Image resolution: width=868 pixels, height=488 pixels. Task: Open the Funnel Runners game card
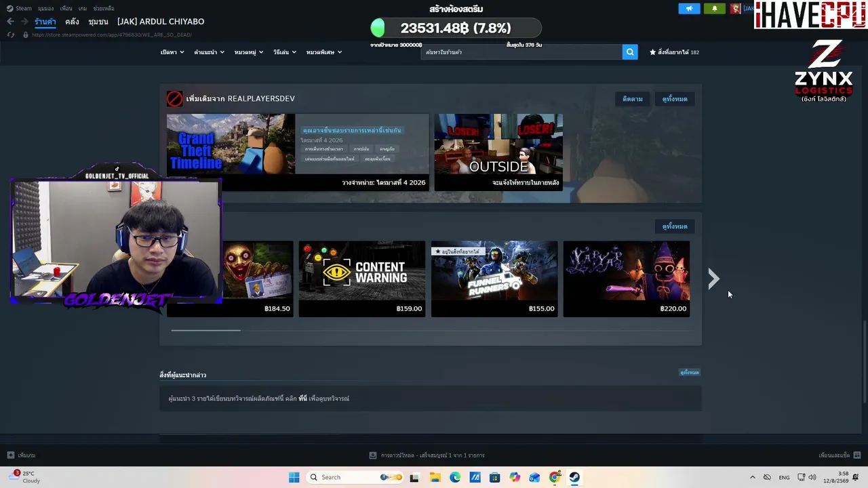(x=494, y=279)
